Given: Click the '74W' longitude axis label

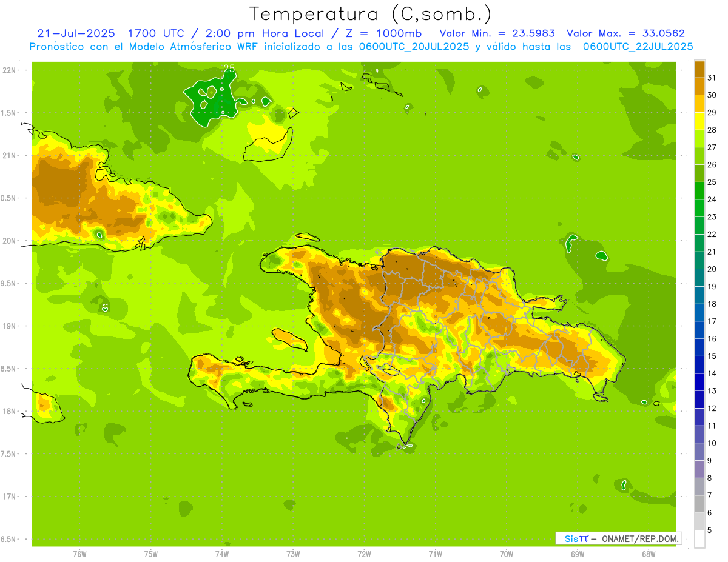Looking at the screenshot, I should [221, 554].
